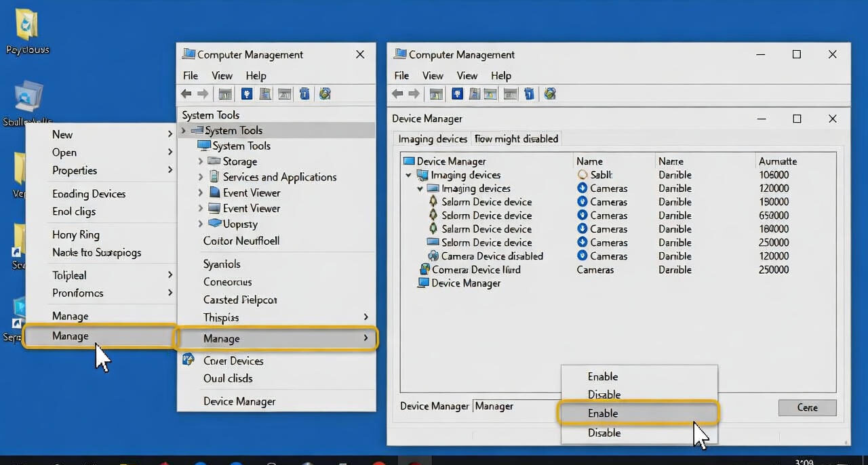
Task: Click the Comerat Device Ilurd icon
Action: 425,270
